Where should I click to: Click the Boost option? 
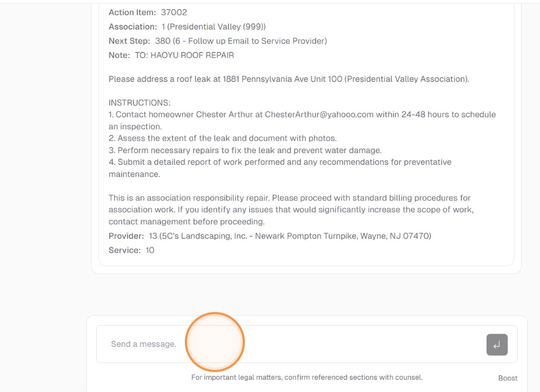(507, 378)
